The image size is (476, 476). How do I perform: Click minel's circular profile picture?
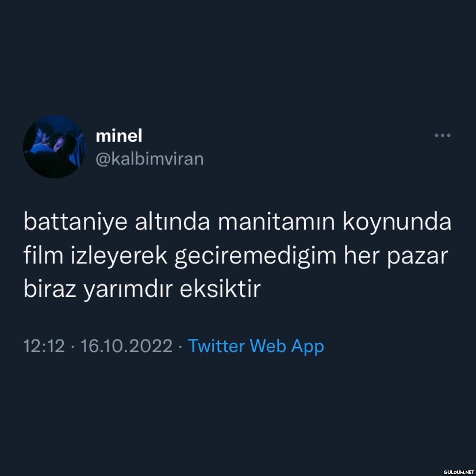[55, 147]
